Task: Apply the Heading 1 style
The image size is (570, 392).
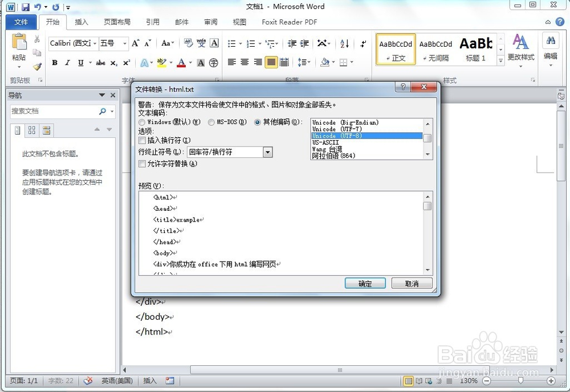Action: click(x=475, y=49)
